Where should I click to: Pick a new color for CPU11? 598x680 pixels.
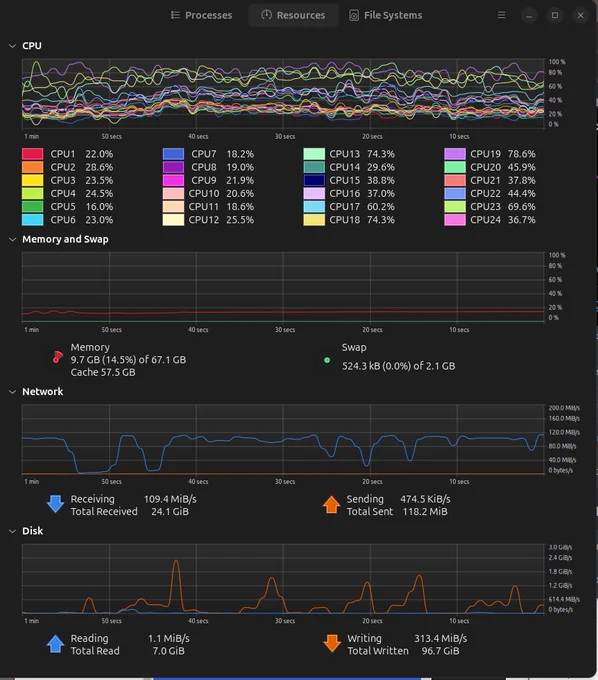click(x=173, y=207)
